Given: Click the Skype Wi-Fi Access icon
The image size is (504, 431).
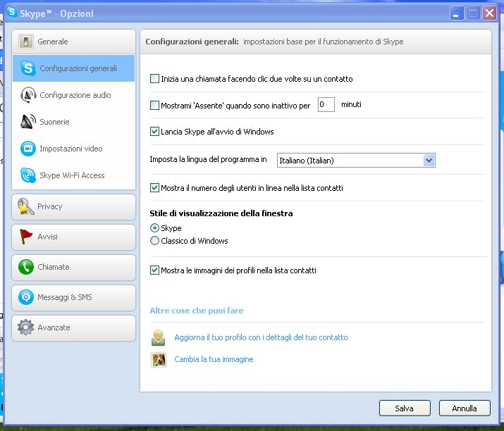Looking at the screenshot, I should point(27,175).
